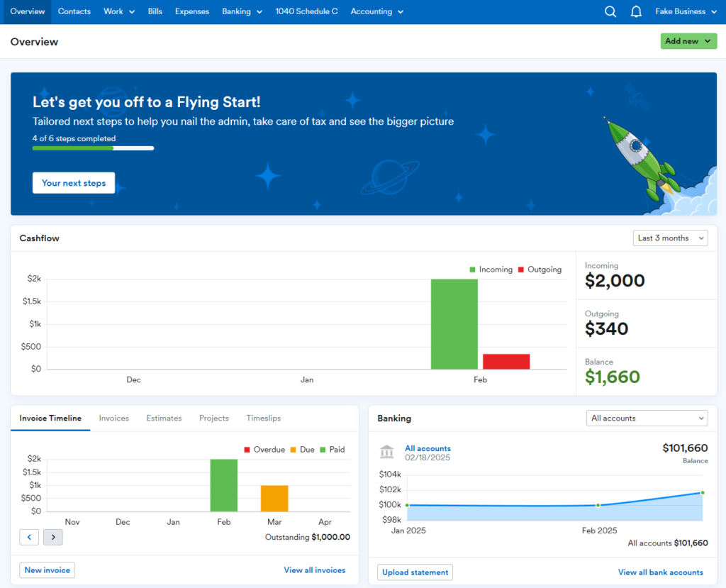726x588 pixels.
Task: Open the 1040 Schedule C menu item
Action: [306, 11]
